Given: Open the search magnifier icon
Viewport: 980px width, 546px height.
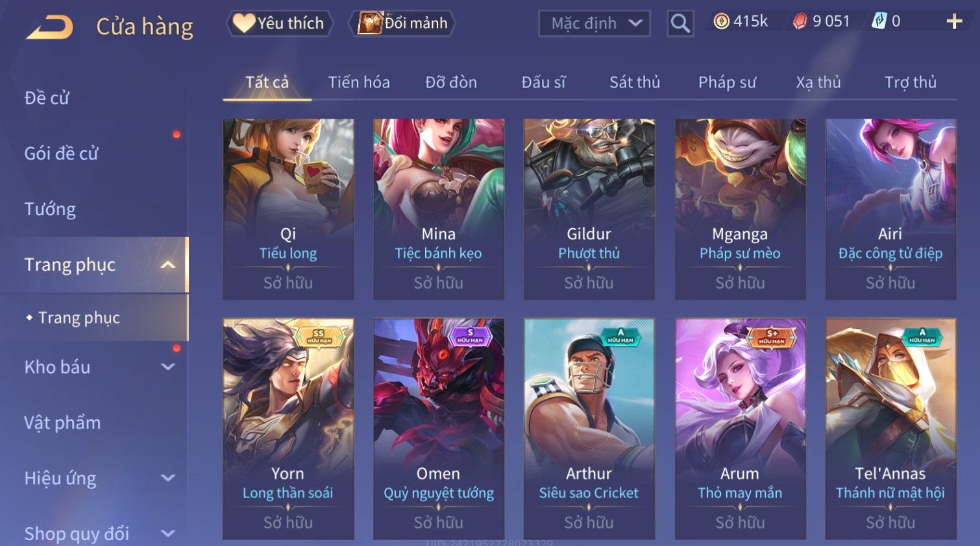Looking at the screenshot, I should click(680, 23).
